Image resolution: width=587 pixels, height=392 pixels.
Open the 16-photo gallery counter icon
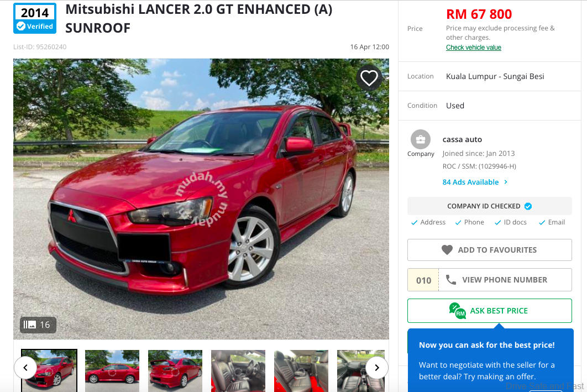[x=30, y=325]
